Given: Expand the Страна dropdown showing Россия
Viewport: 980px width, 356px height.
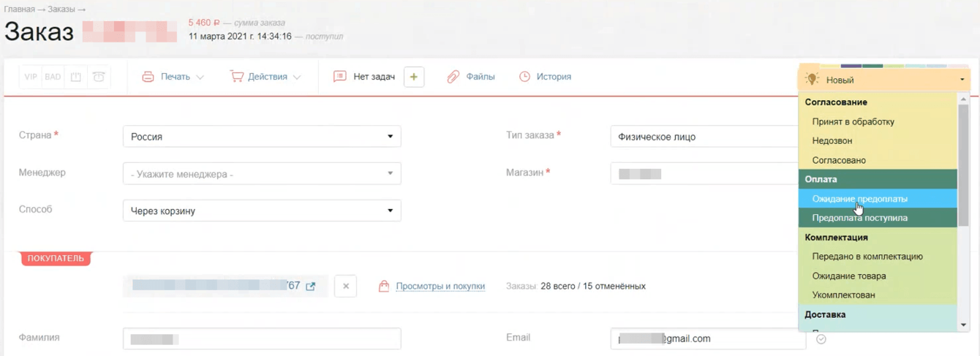Looking at the screenshot, I should tap(262, 137).
